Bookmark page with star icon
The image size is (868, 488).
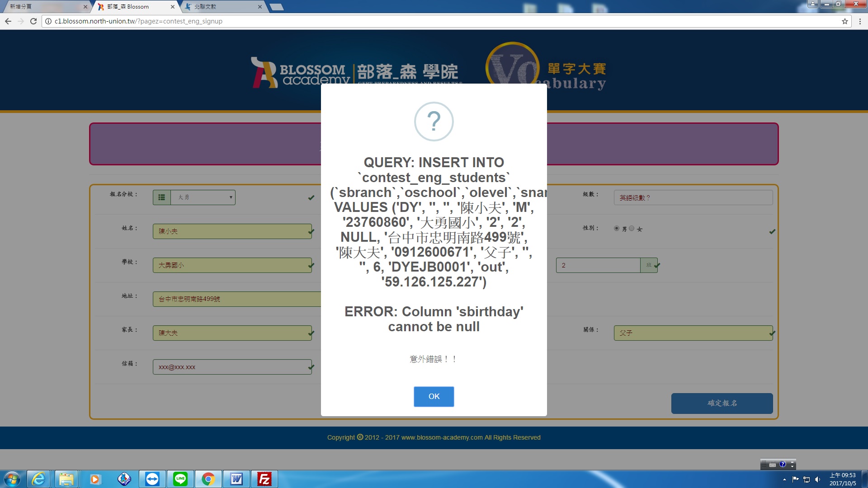(844, 21)
